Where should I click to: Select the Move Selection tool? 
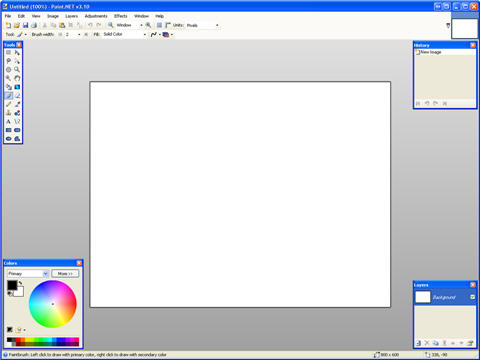click(17, 61)
